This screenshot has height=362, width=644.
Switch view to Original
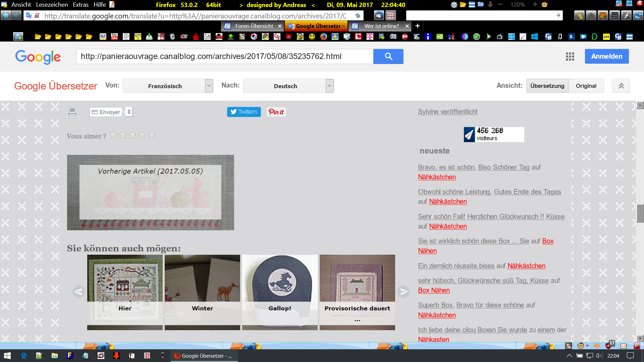(586, 86)
